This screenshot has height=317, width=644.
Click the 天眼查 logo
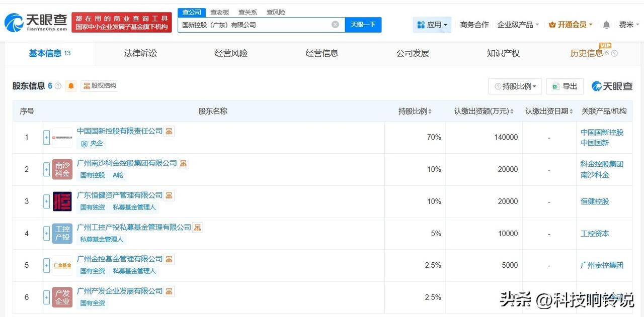(36, 23)
